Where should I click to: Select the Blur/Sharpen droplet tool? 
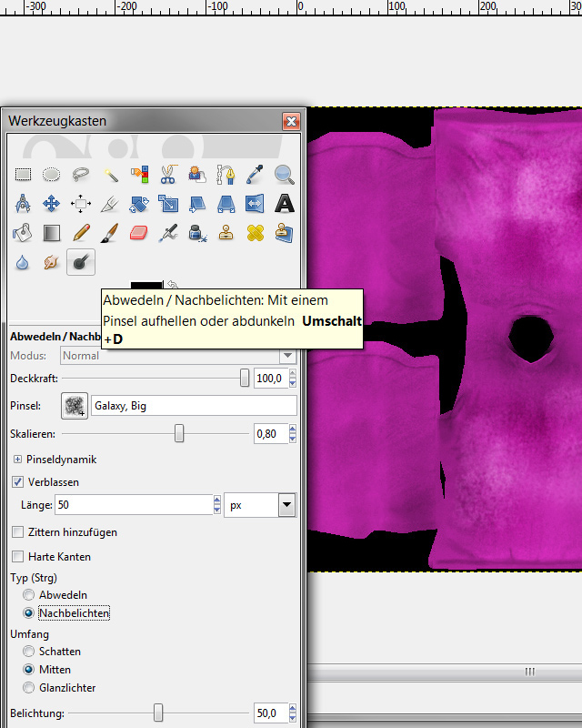tap(22, 262)
